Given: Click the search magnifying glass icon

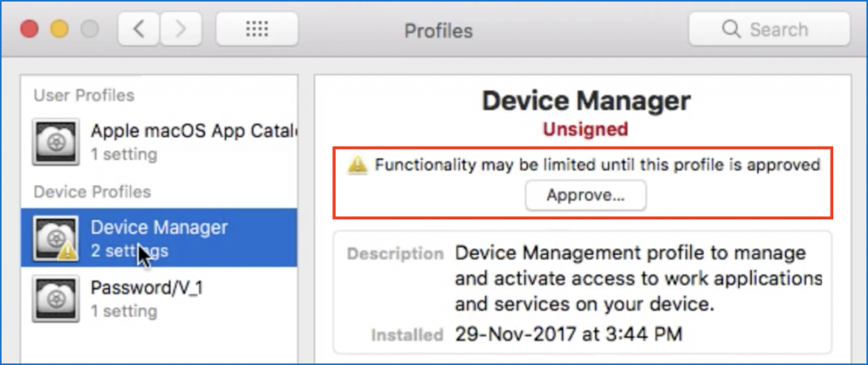Looking at the screenshot, I should (x=731, y=30).
